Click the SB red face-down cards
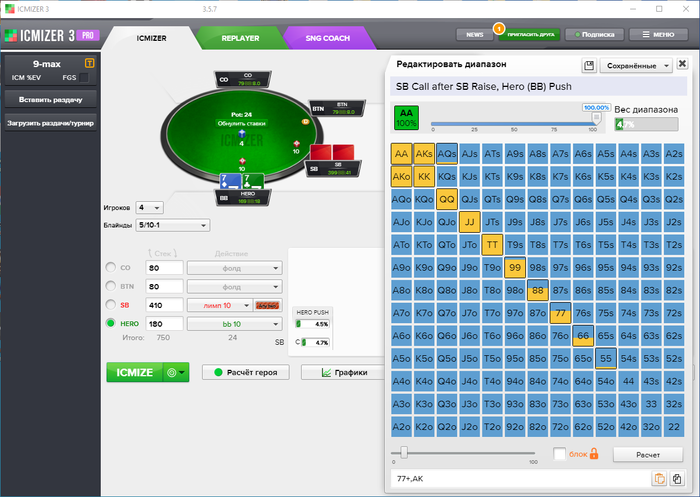This screenshot has width=700, height=497. coord(332,152)
